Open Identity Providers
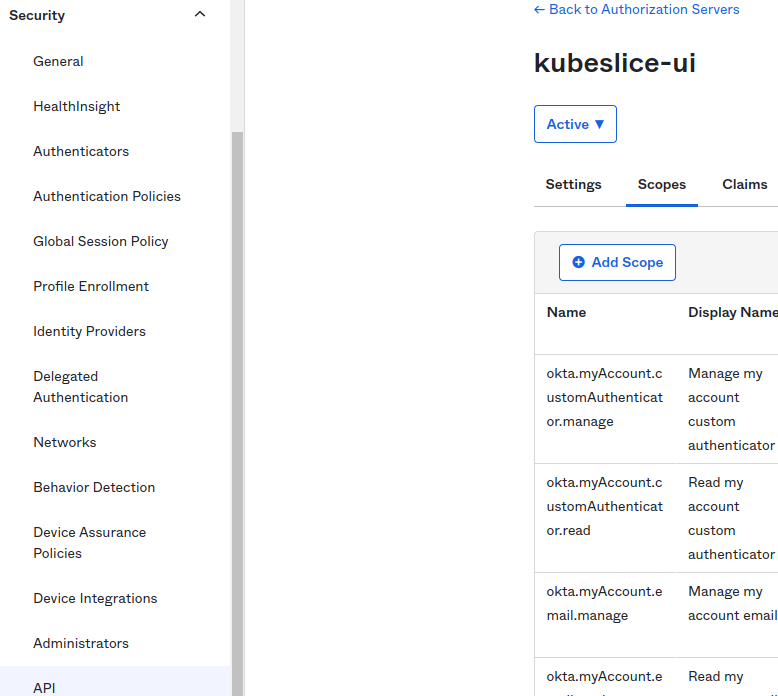 (89, 331)
